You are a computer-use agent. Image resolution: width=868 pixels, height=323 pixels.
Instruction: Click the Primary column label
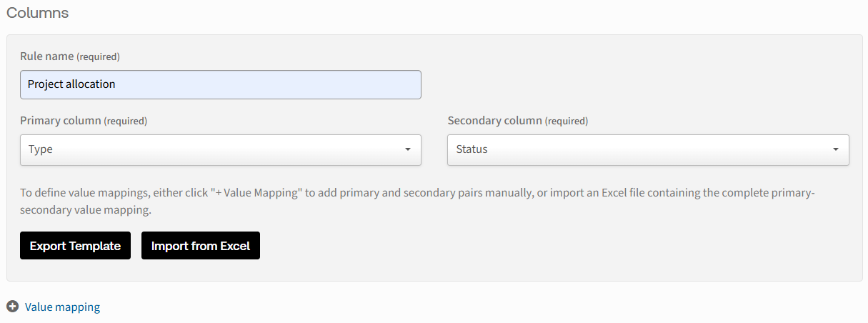[x=61, y=121]
